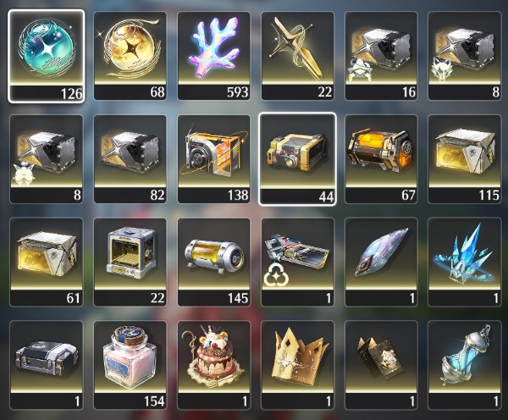Select the highlighted yellow chest with 44
This screenshot has height=420, width=508.
click(297, 159)
